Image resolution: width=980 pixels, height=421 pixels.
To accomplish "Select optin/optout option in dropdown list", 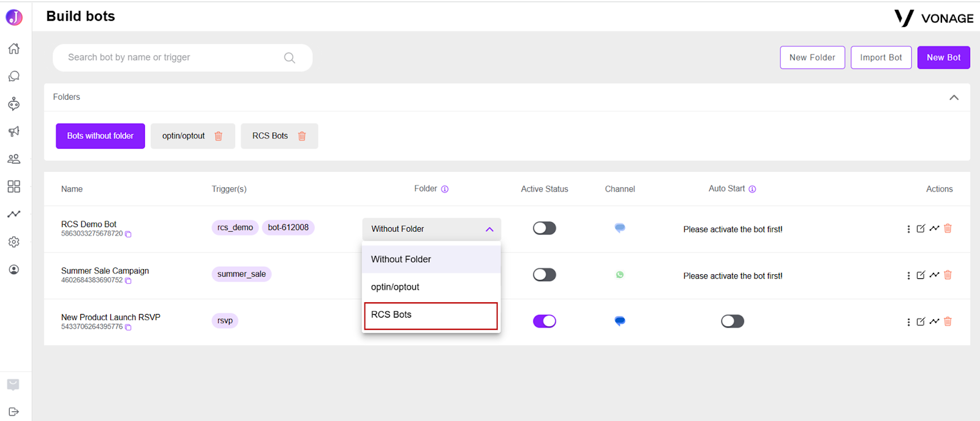I will pos(432,287).
